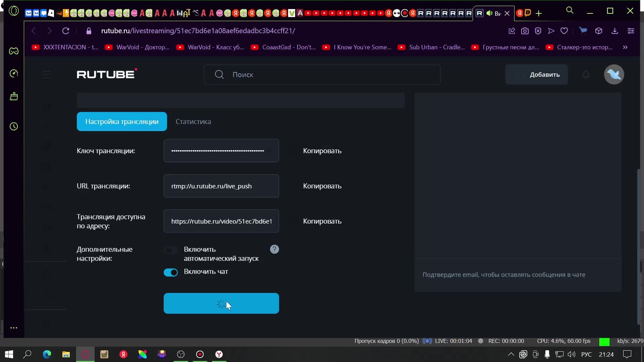
Task: Click the heart bookmark icon in address bar
Action: [x=564, y=31]
